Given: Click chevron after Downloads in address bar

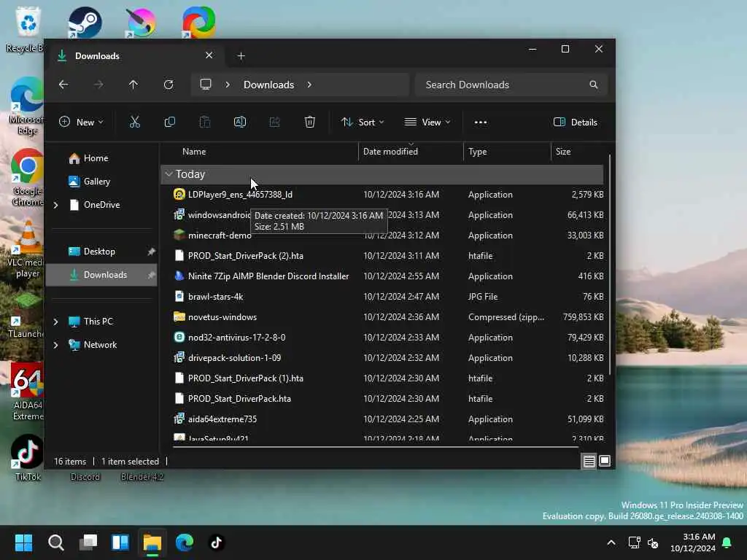Looking at the screenshot, I should coord(309,85).
